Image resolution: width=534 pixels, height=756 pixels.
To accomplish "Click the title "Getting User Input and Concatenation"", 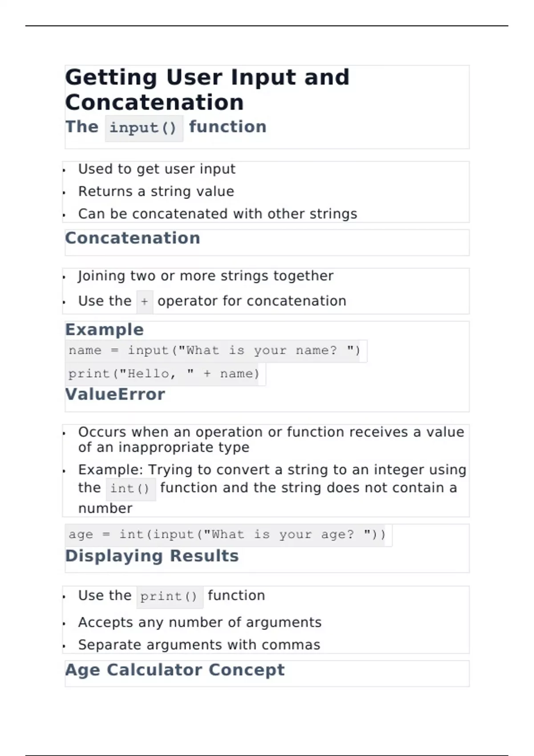I will (207, 89).
